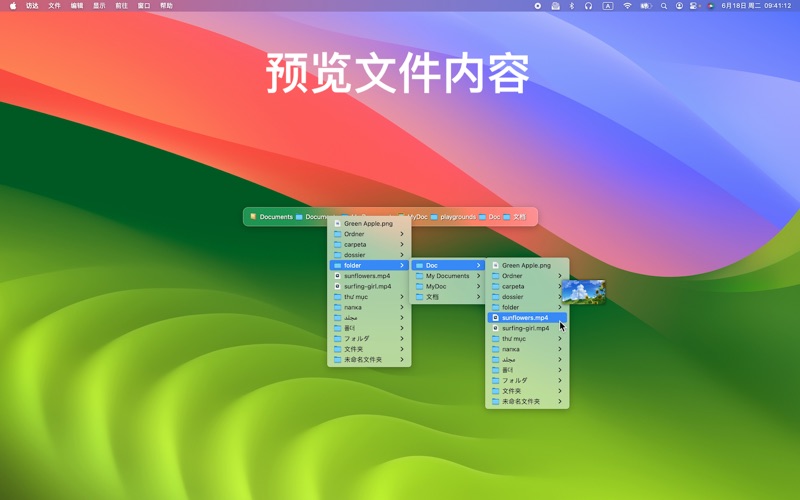This screenshot has height=500, width=800.
Task: Click the Documents item in path bar
Action: 272,217
